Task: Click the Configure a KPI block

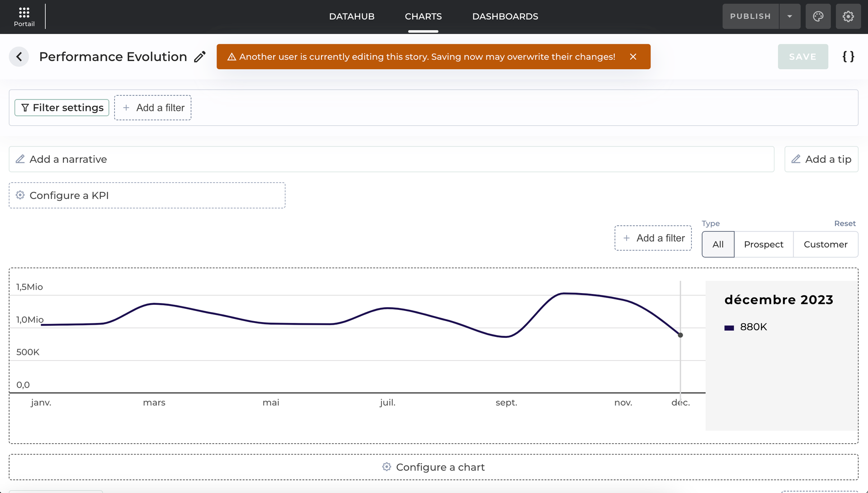Action: tap(147, 195)
